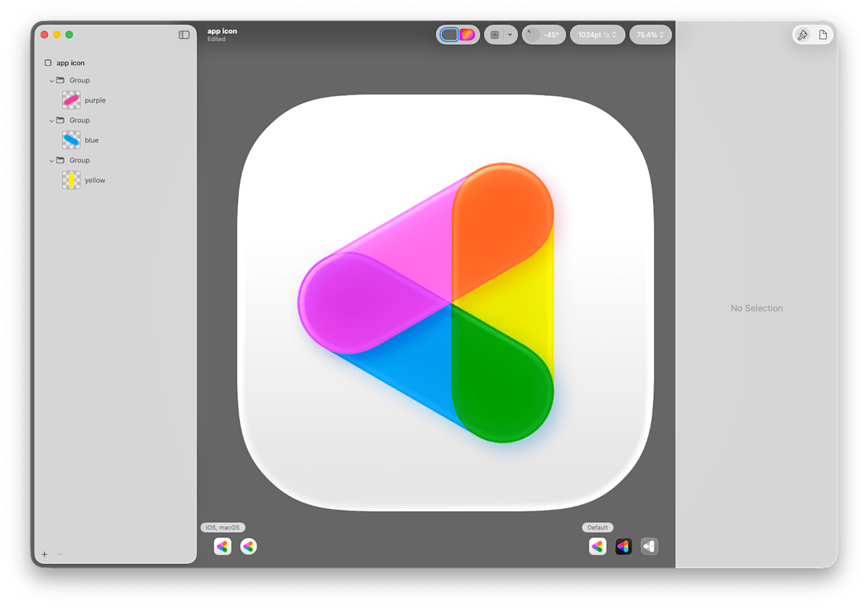This screenshot has width=868, height=608.
Task: Select the light default appearance preview
Action: point(597,547)
